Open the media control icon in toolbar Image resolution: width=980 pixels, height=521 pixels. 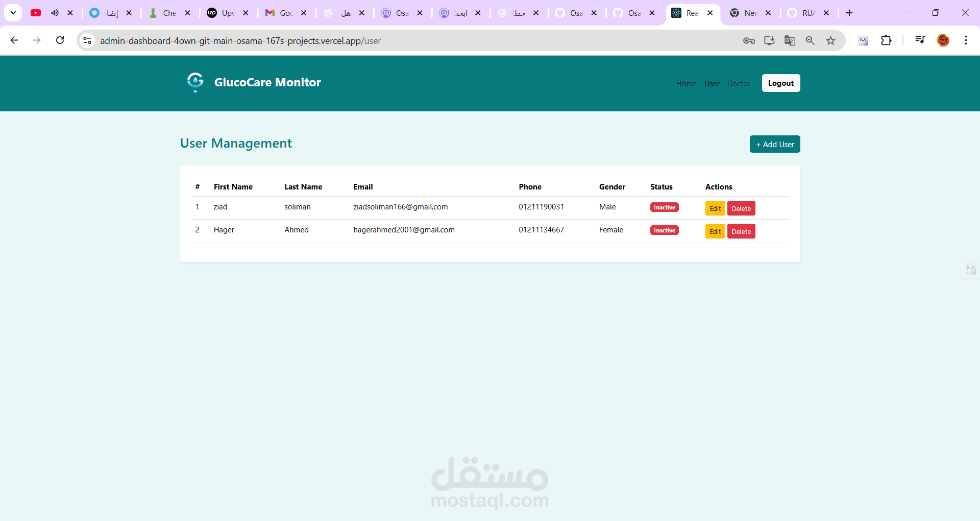(920, 40)
